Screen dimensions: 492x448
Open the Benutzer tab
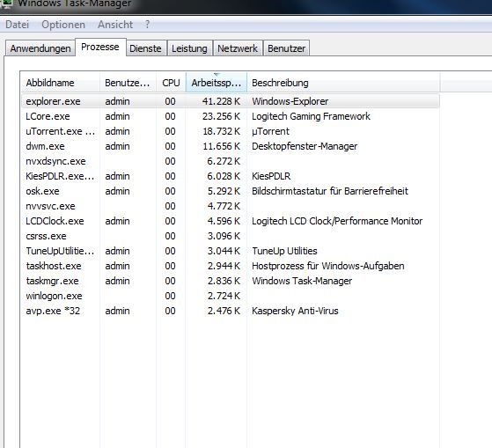pyautogui.click(x=286, y=48)
